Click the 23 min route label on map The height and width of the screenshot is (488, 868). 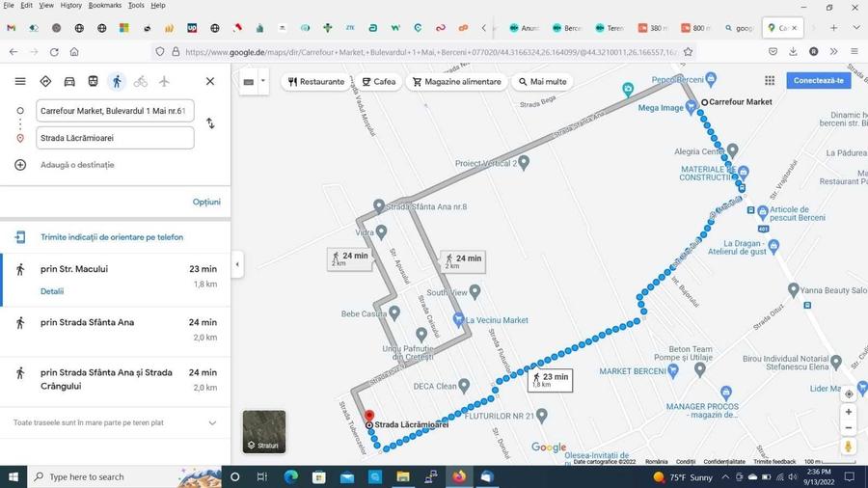tap(550, 380)
